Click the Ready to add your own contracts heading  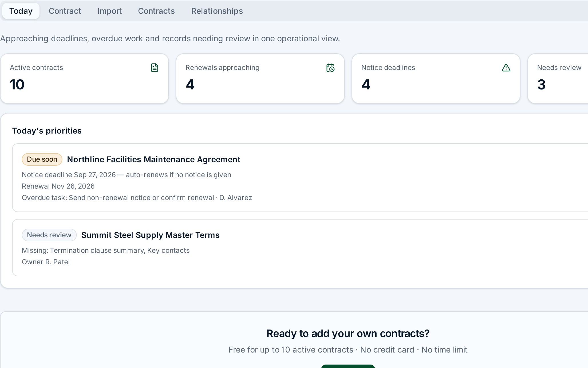click(x=348, y=334)
